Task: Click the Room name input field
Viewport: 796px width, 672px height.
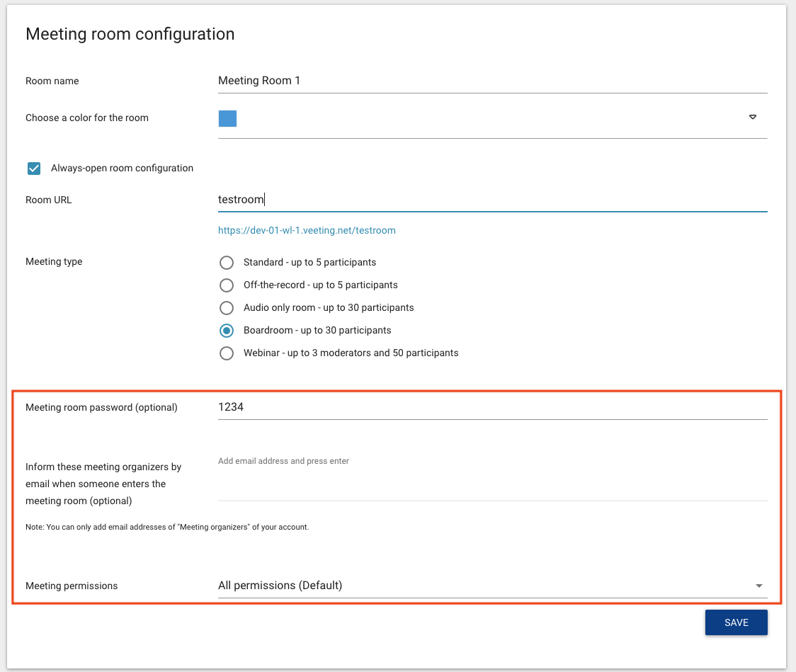Action: click(492, 81)
